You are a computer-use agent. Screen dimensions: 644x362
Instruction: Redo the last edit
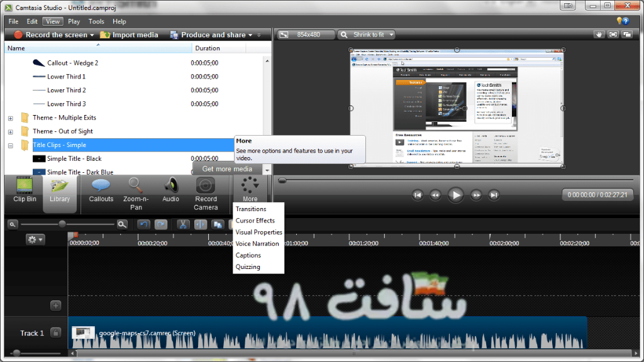pos(161,224)
